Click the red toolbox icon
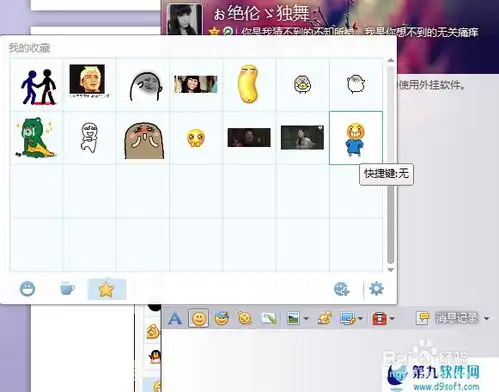Screen dimensions: 499x392 tap(380, 318)
